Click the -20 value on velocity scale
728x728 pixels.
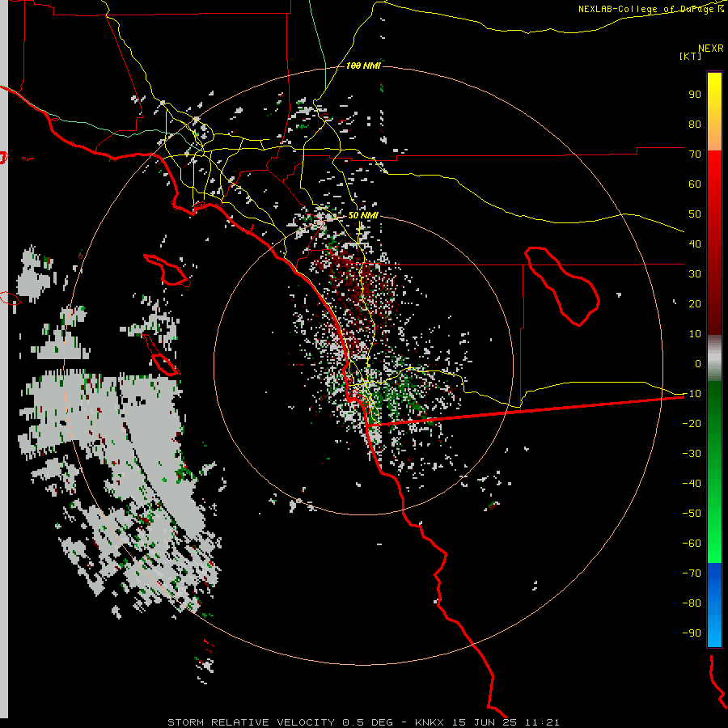point(692,424)
